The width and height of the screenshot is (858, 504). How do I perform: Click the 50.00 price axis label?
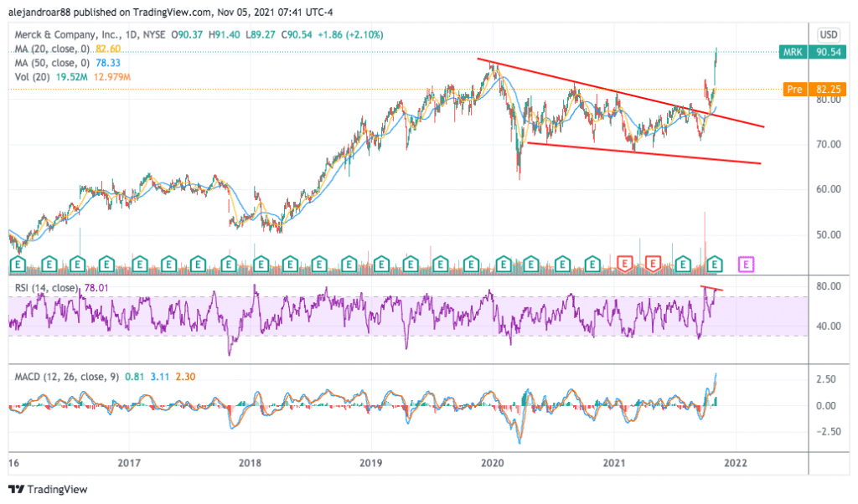coord(829,234)
